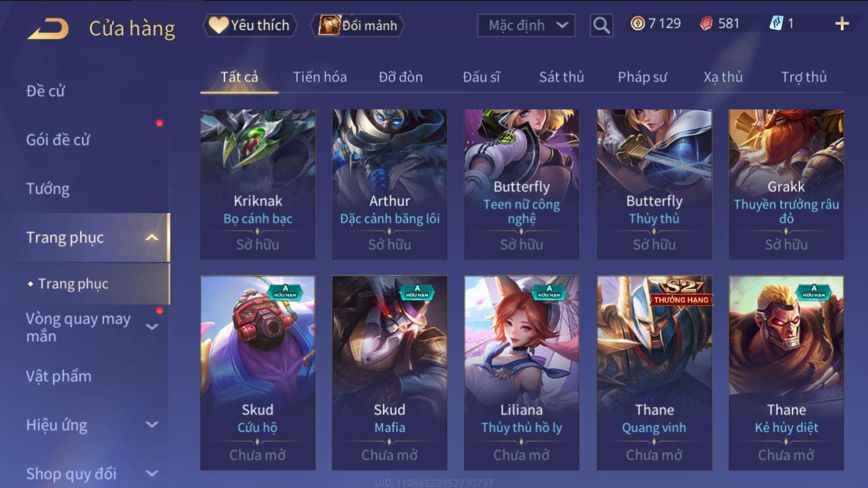Expand the Hiệu ứng sidebar section
Screen dimensions: 868x488
[151, 425]
